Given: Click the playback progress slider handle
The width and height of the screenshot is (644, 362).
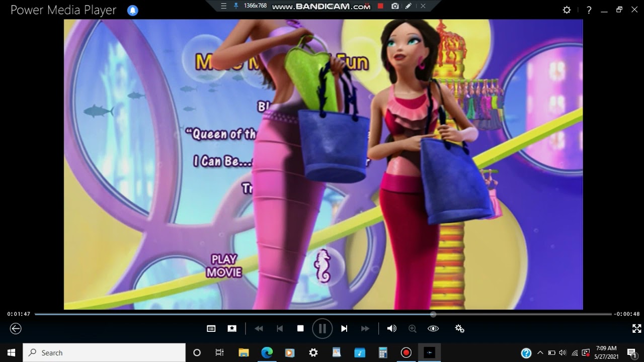Looking at the screenshot, I should [433, 314].
